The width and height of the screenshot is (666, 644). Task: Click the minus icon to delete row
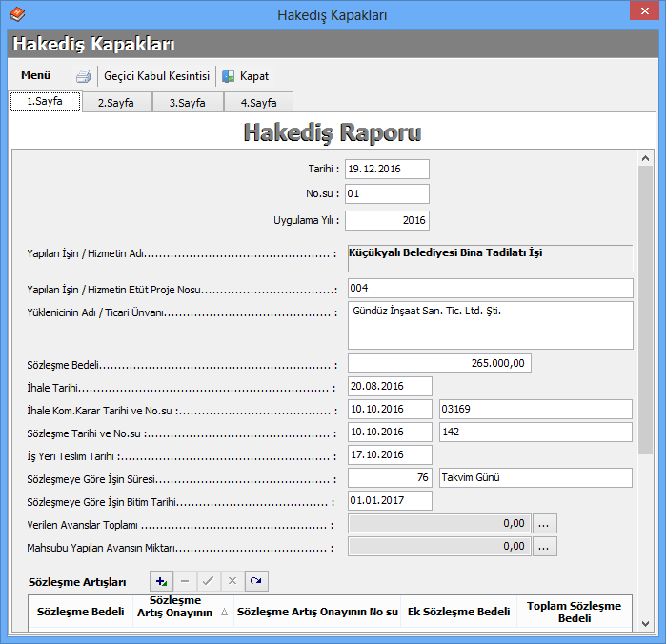coord(185,580)
